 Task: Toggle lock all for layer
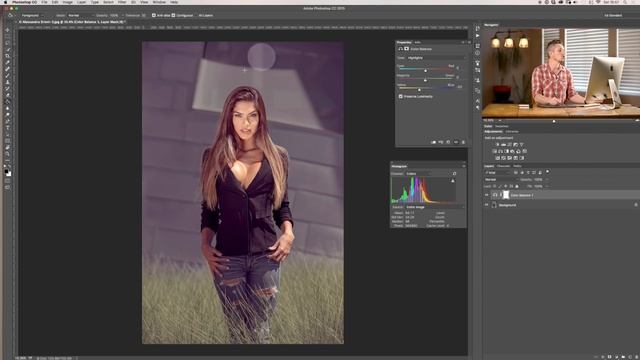tap(517, 186)
